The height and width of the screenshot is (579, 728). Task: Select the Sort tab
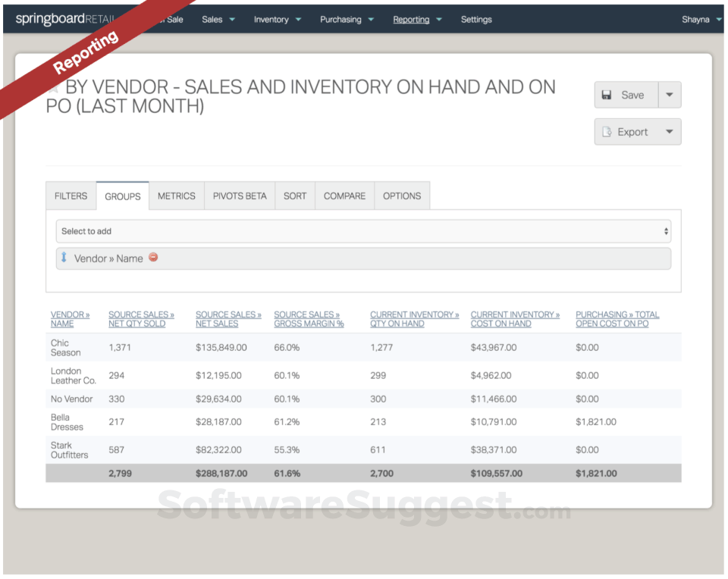click(x=295, y=196)
